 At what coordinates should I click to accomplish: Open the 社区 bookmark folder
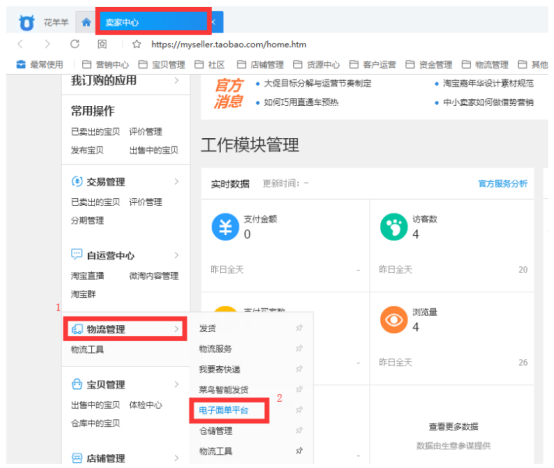pos(210,65)
